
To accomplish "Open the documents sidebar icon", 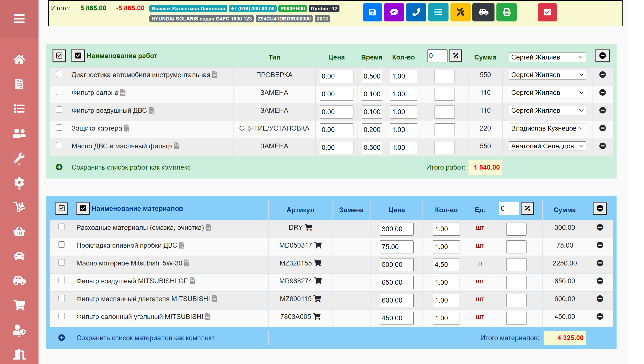I will pos(19,84).
